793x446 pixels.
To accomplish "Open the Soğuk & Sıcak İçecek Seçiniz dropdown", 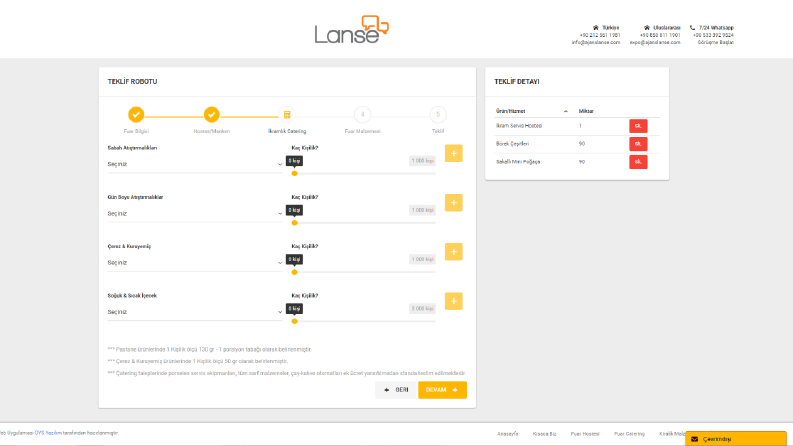I will click(195, 312).
